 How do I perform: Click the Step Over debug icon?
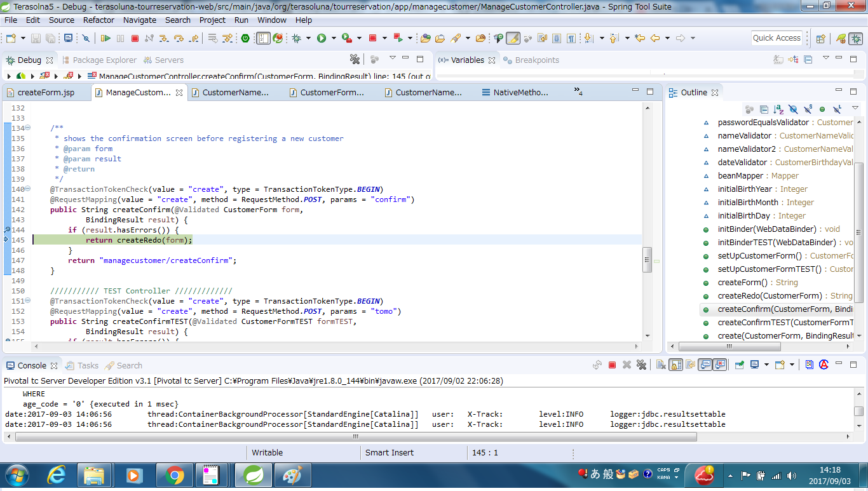click(x=179, y=38)
